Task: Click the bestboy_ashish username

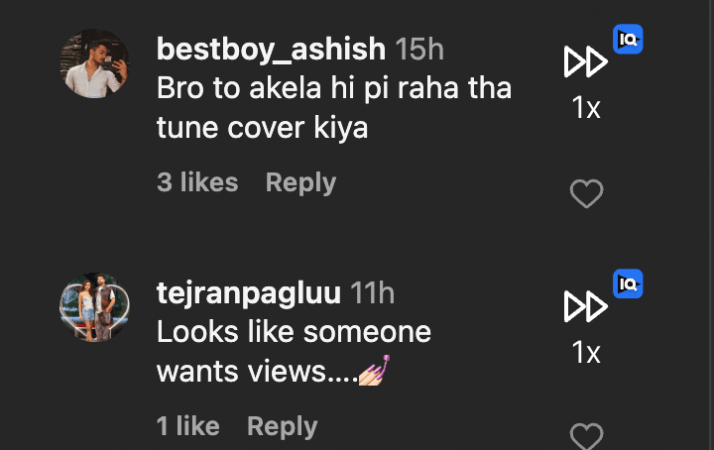Action: [x=271, y=48]
